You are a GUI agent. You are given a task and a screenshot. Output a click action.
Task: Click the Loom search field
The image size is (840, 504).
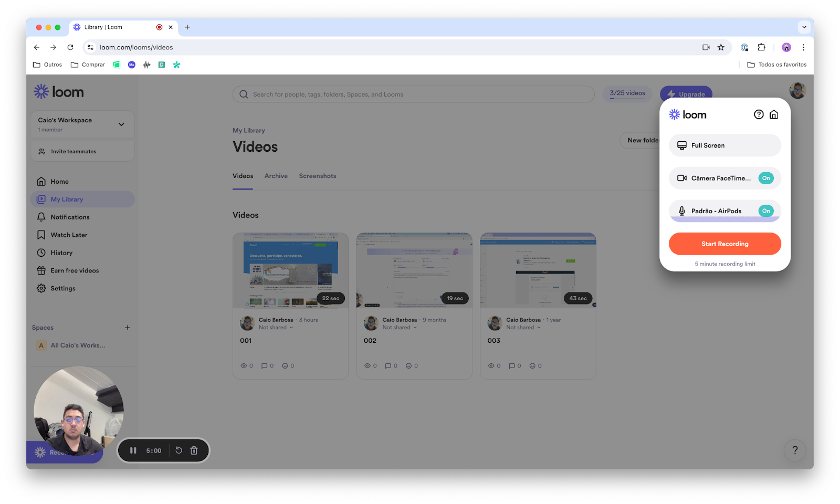(x=414, y=94)
